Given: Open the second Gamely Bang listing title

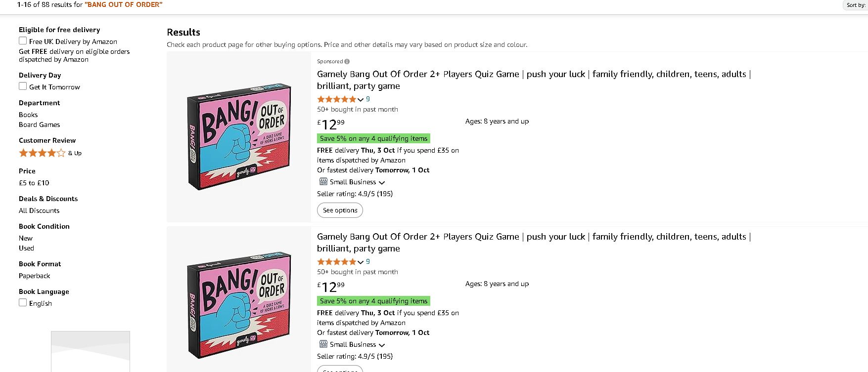Looking at the screenshot, I should [534, 243].
